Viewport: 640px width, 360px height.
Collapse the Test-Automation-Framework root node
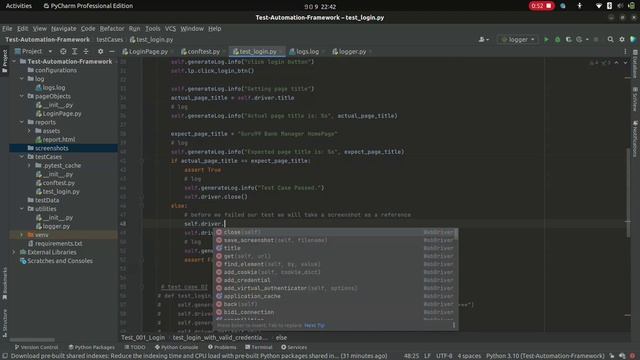(14, 61)
